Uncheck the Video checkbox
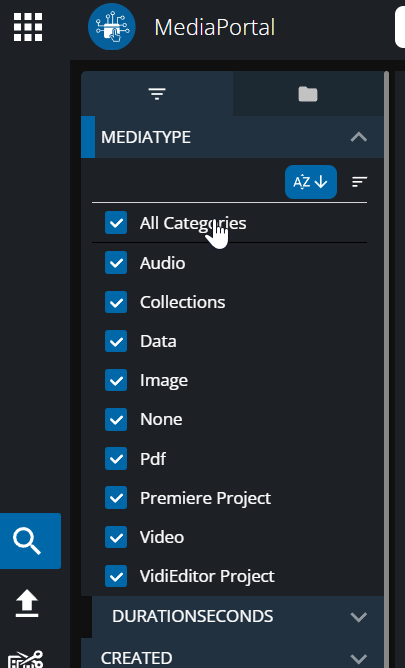The height and width of the screenshot is (668, 405). [x=116, y=537]
